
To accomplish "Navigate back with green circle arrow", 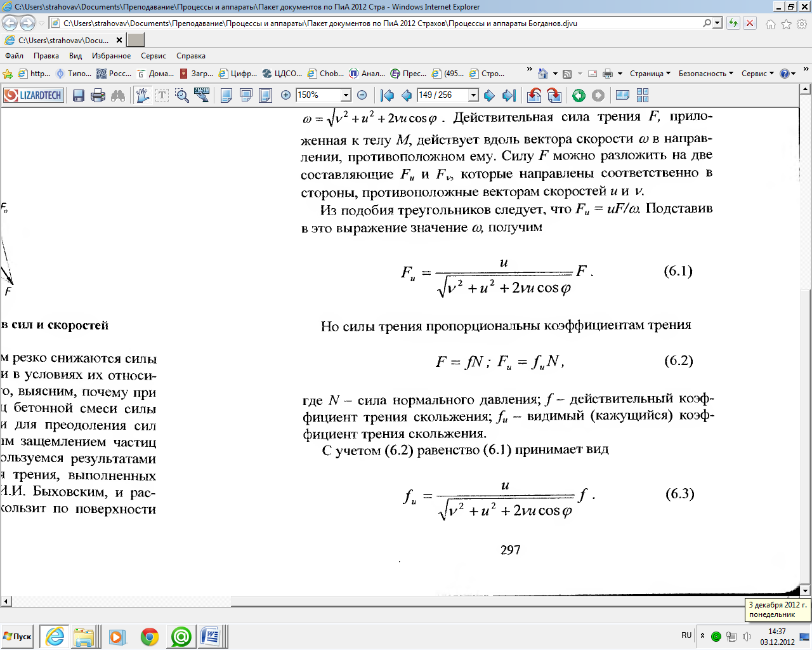I will (x=579, y=95).
